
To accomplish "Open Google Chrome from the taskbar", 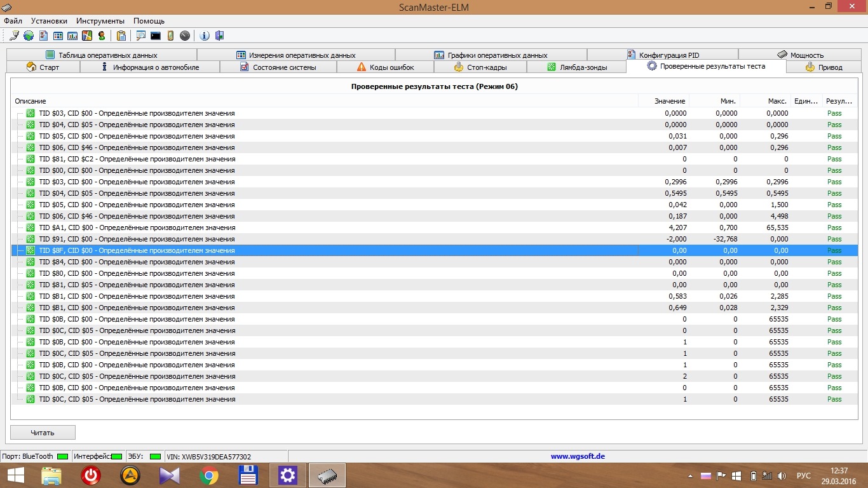I will [x=209, y=475].
